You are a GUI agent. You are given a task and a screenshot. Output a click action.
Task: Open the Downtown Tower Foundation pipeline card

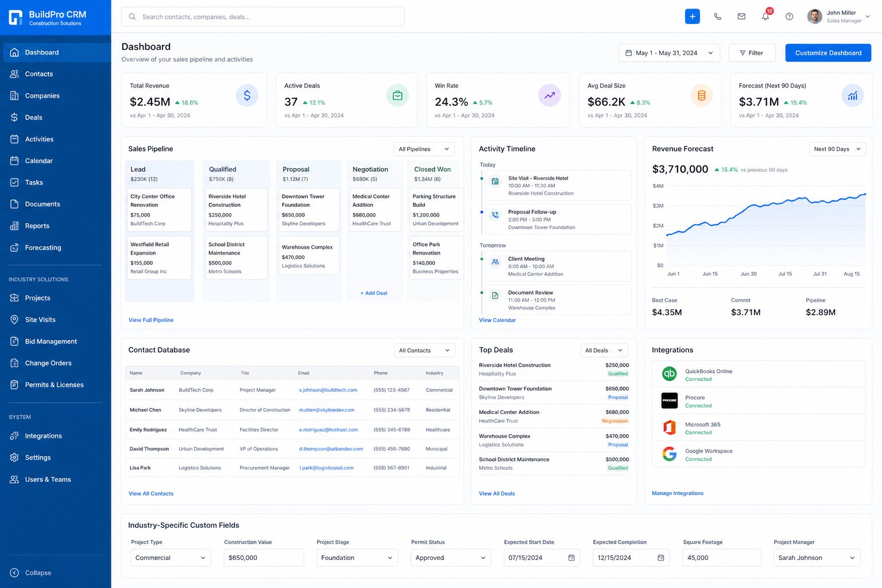coord(309,210)
